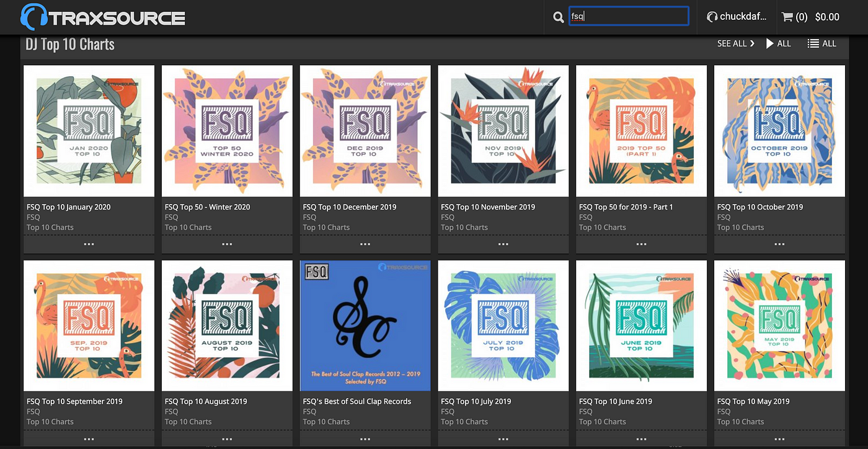The width and height of the screenshot is (868, 449).
Task: Click title FSQ Top 10 May 2019
Action: (x=754, y=401)
